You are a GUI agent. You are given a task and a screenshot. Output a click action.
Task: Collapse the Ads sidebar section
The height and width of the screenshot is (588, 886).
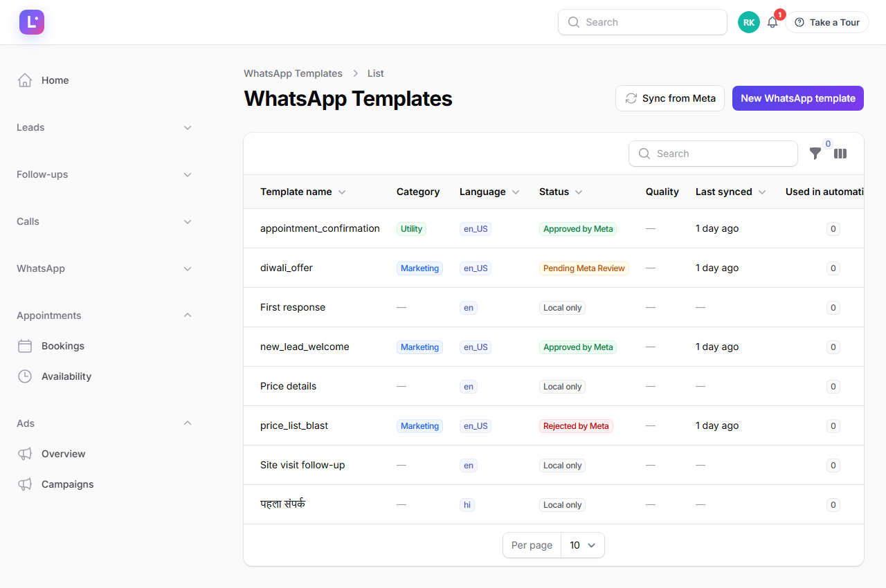point(104,423)
